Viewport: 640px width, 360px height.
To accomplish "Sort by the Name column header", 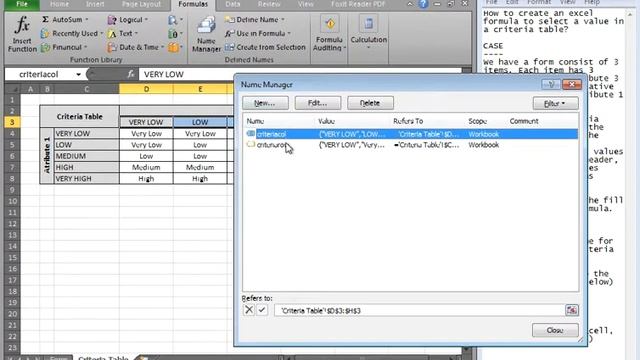I will 255,121.
